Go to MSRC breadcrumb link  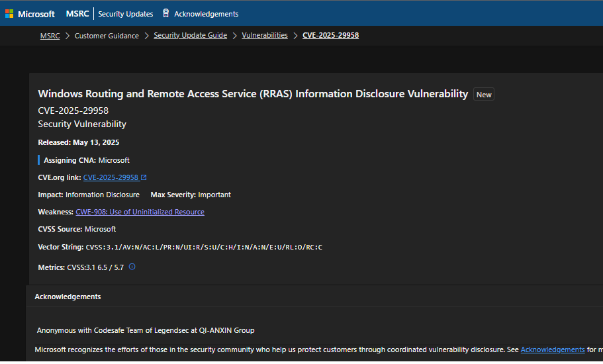49,36
